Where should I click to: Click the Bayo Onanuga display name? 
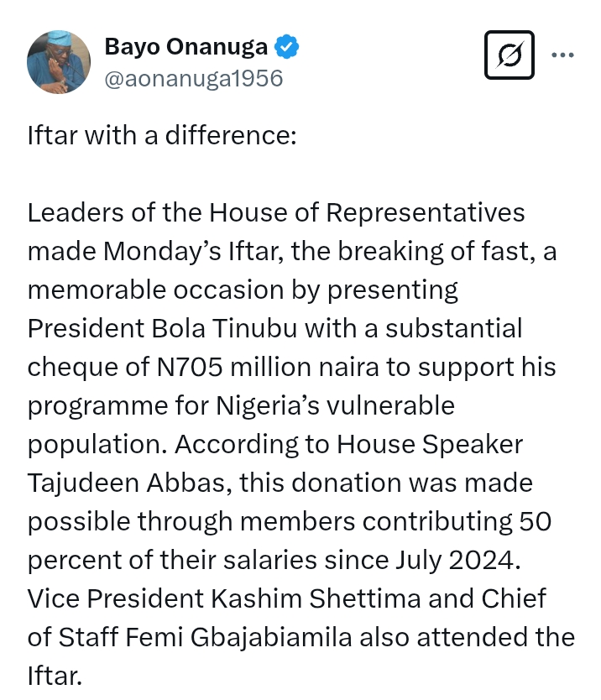(186, 48)
